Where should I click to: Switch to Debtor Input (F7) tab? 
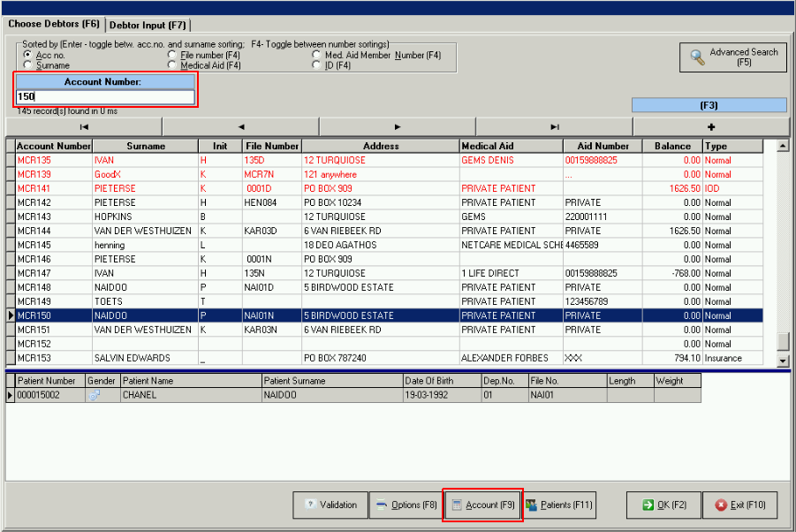click(x=148, y=25)
